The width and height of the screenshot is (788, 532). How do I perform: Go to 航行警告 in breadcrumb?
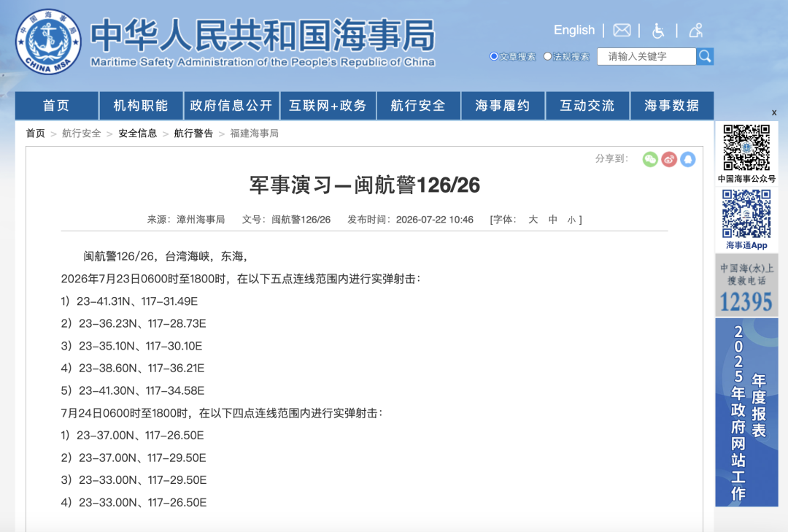(193, 134)
